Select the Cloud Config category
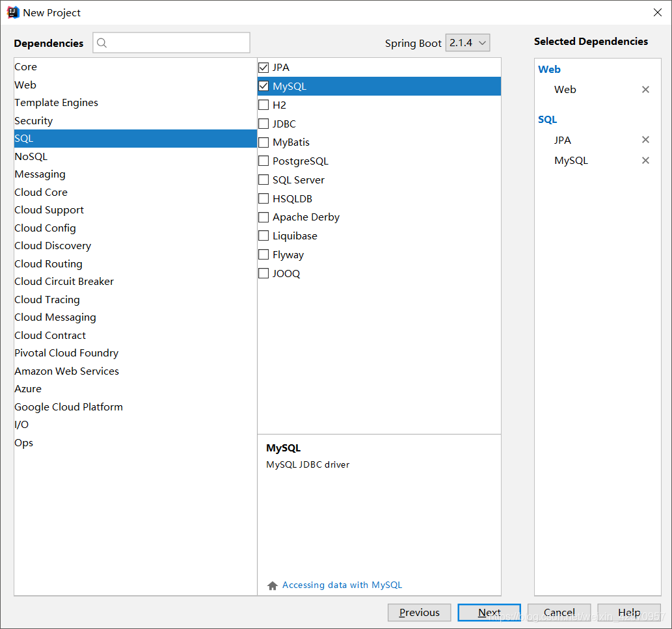 click(135, 228)
